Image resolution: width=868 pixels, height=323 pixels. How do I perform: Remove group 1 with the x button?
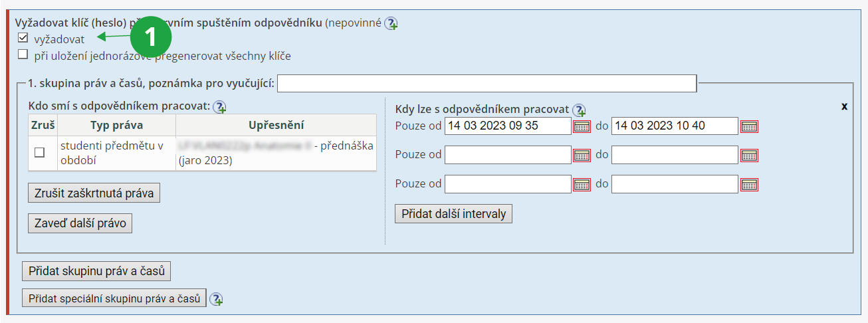pos(844,106)
